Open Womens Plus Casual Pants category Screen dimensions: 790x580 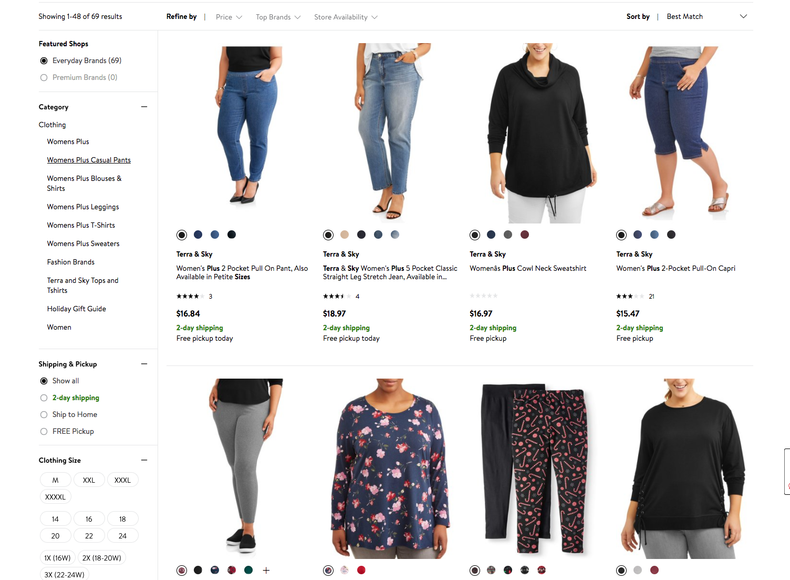(x=89, y=160)
